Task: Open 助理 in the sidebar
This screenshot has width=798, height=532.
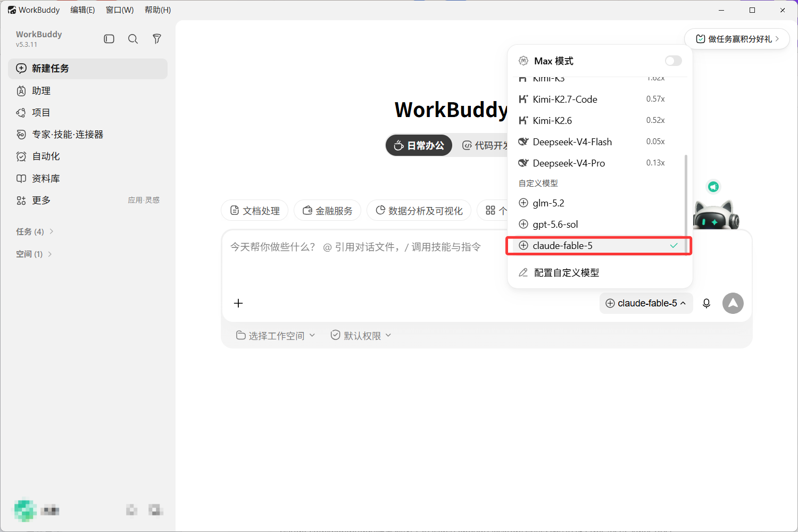Action: (88, 91)
